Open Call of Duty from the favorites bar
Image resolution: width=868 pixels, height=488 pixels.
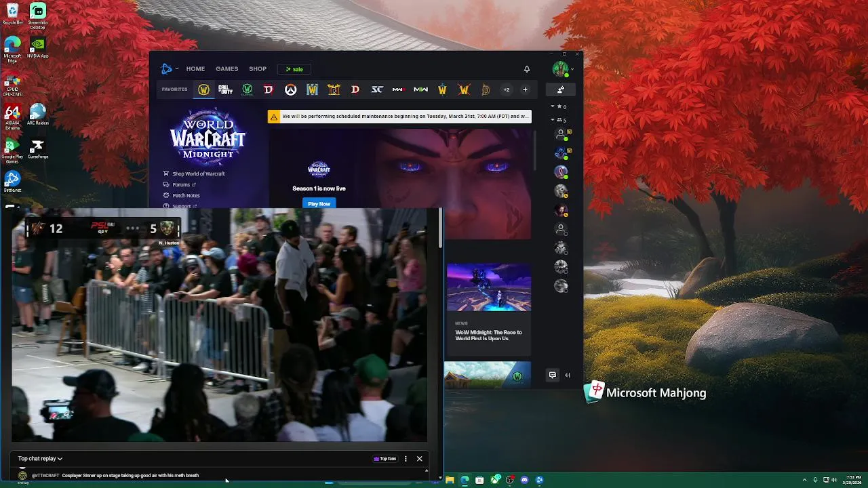(225, 89)
